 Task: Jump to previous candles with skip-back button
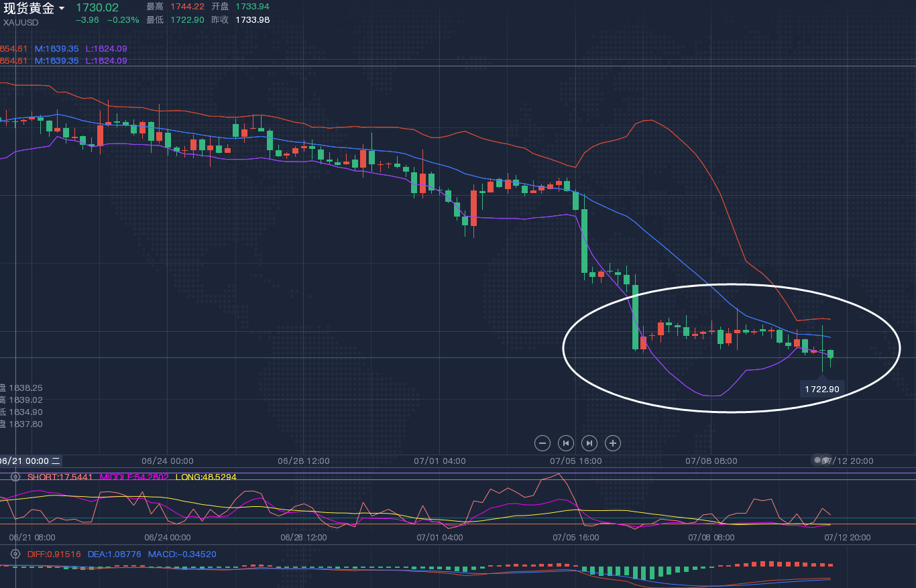coord(566,443)
